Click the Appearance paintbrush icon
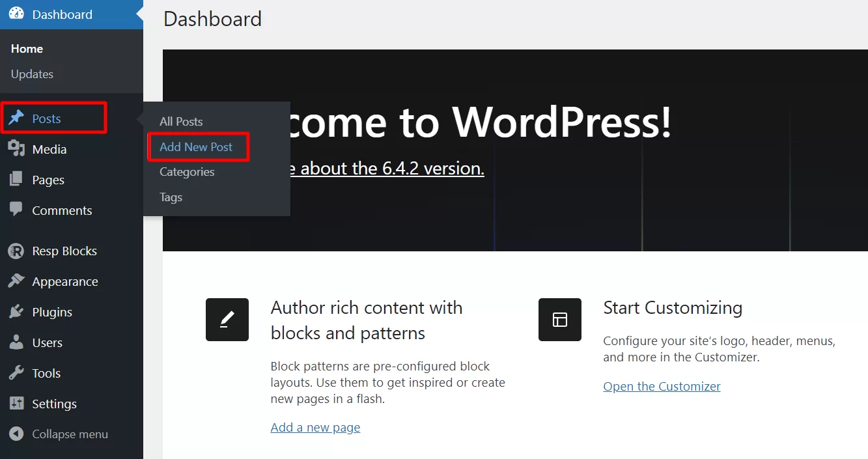The image size is (868, 459). (x=16, y=281)
